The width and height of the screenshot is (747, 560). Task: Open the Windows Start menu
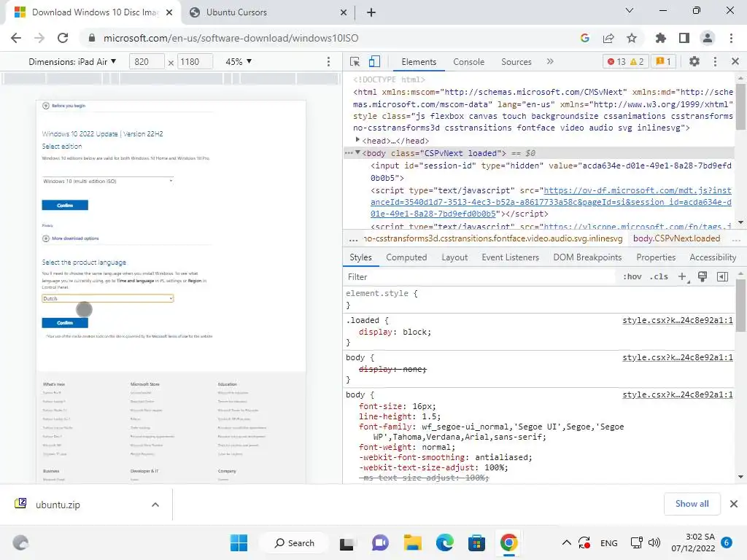(239, 542)
